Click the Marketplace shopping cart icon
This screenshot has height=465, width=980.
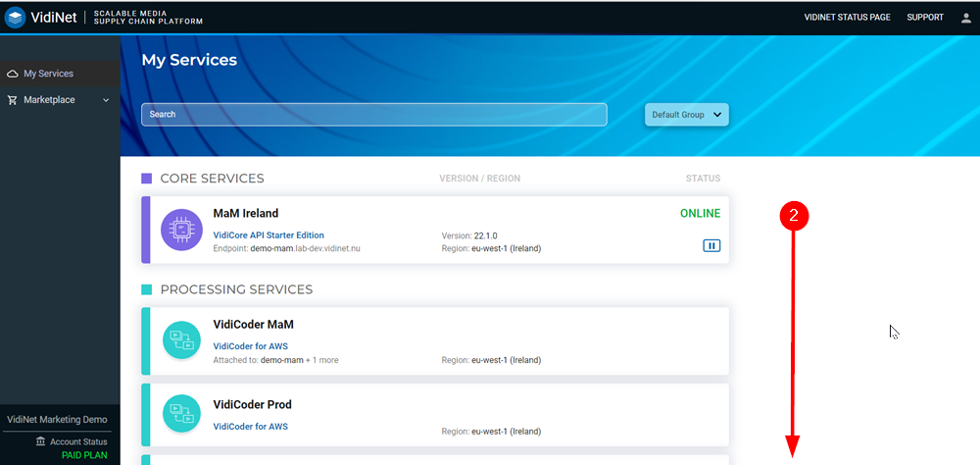point(13,100)
